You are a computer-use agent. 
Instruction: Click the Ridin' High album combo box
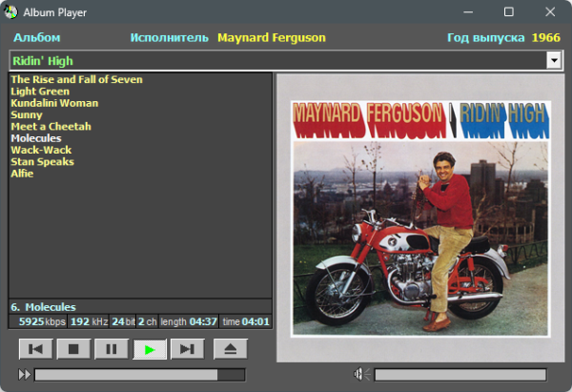click(x=286, y=61)
